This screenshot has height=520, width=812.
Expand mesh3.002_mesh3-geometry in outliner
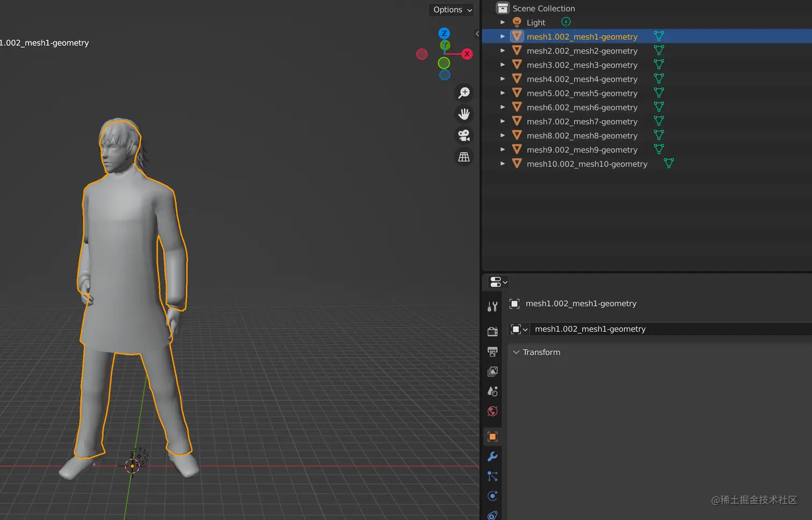[x=503, y=65]
